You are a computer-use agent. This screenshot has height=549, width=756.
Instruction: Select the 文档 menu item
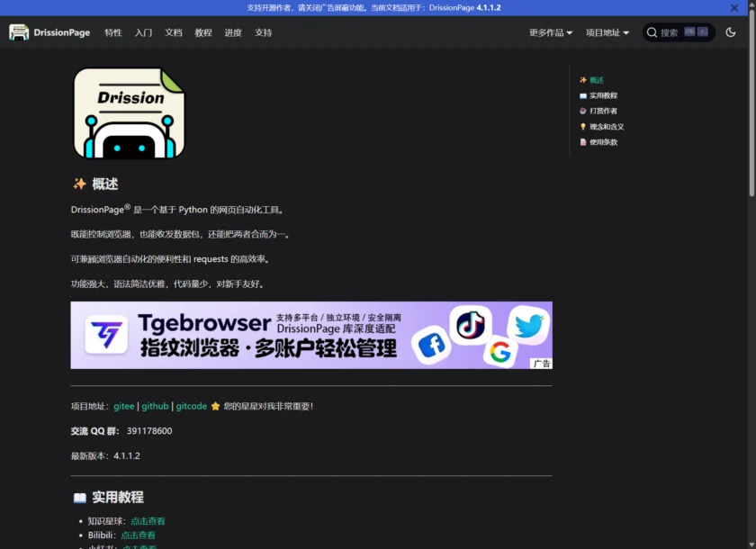(x=173, y=31)
